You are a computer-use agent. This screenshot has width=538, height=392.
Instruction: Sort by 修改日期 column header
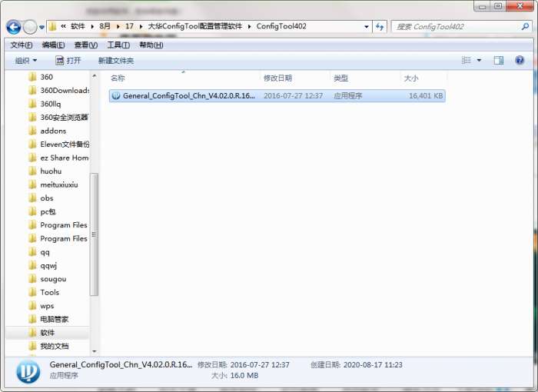(x=277, y=78)
